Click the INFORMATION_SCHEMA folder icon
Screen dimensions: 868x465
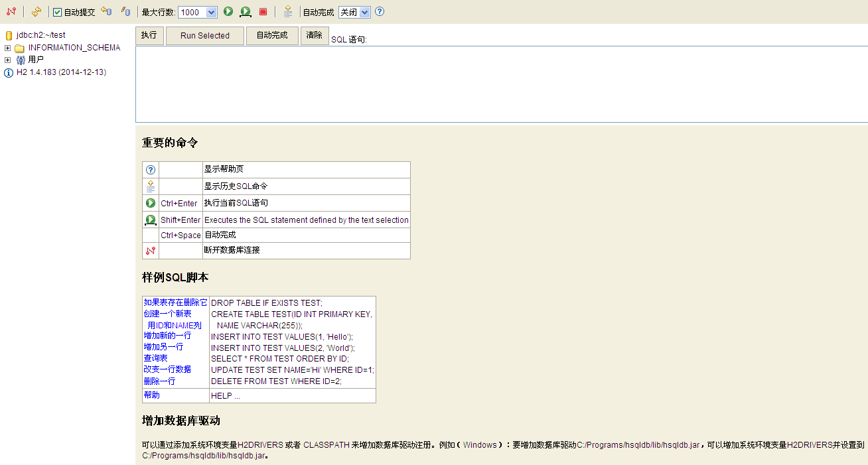pos(20,48)
